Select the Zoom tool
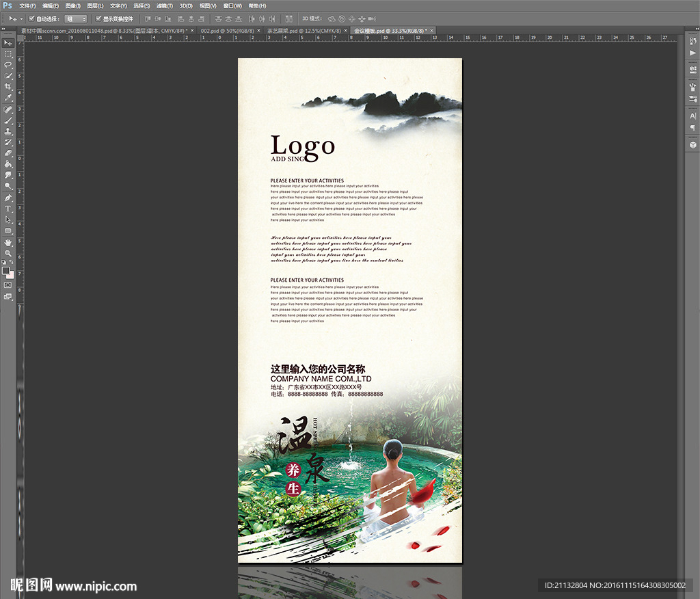700x599 pixels. (8, 253)
